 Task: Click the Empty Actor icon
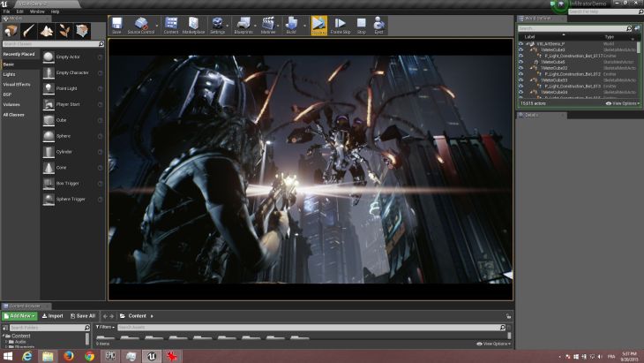click(49, 57)
